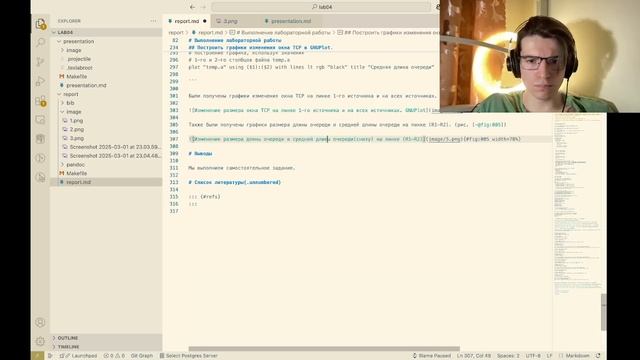The width and height of the screenshot is (640, 360).
Task: Go back with the navigation arrow
Action: click(192, 7)
